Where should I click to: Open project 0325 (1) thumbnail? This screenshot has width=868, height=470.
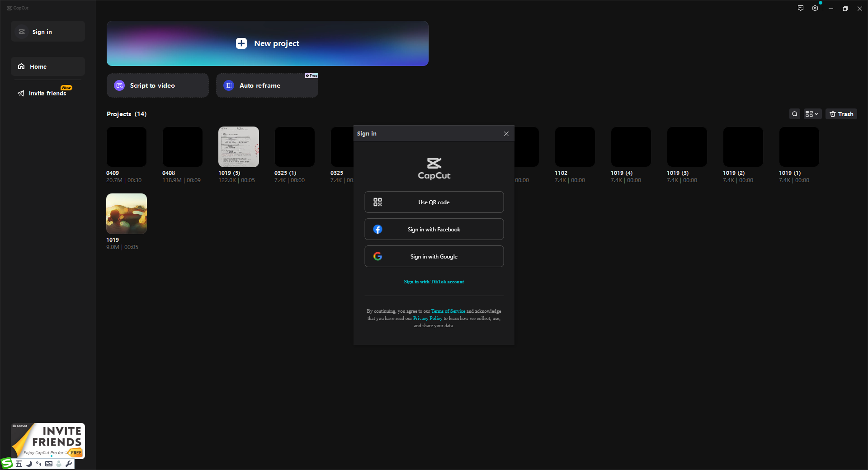pyautogui.click(x=295, y=147)
